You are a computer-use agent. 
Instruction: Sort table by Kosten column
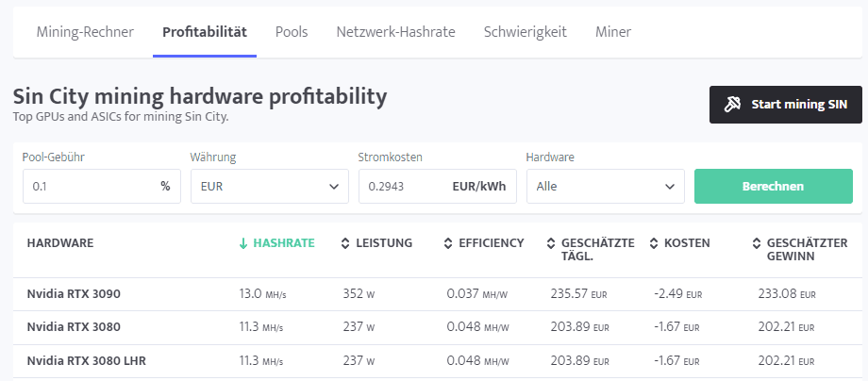tap(680, 243)
